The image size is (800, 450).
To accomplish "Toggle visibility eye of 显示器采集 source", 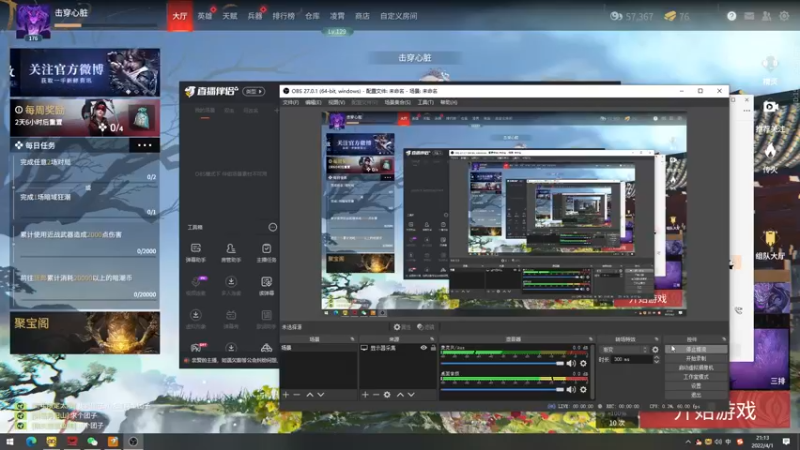I will [x=423, y=348].
